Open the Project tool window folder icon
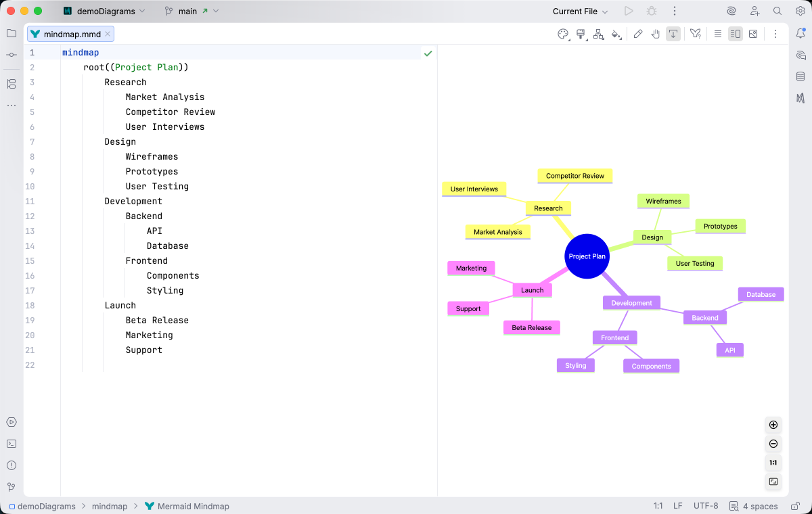Viewport: 812px width, 514px height. click(x=12, y=33)
